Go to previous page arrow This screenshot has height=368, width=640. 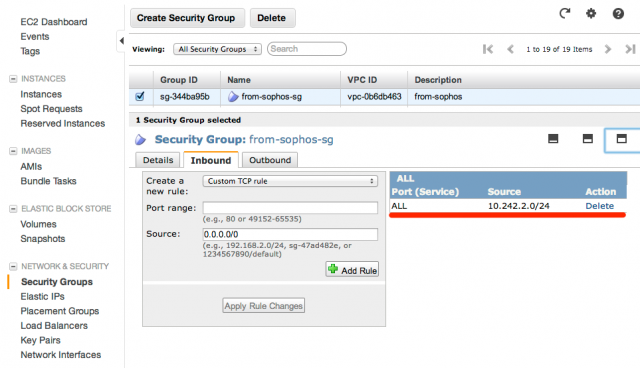pos(510,49)
